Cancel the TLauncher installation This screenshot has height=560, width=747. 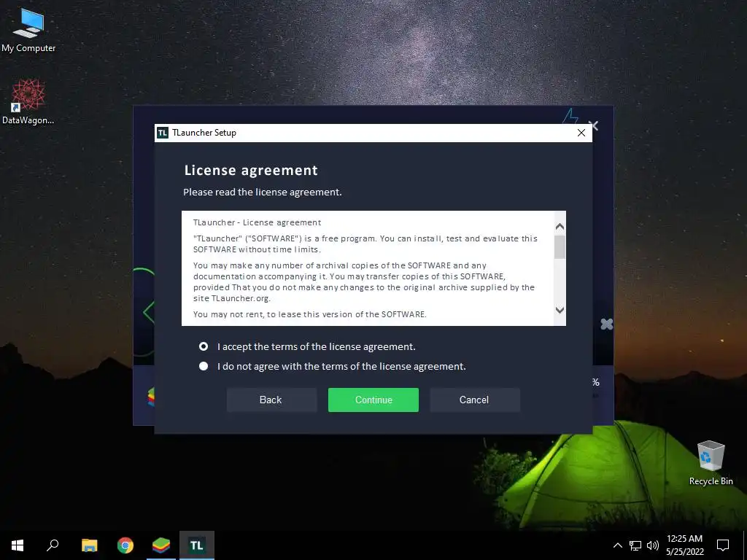[475, 400]
